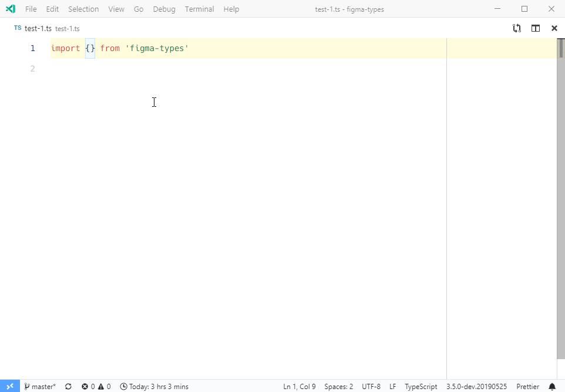Click the Prettier status bar item
Viewport: 565px width, 392px height.
pyautogui.click(x=527, y=386)
